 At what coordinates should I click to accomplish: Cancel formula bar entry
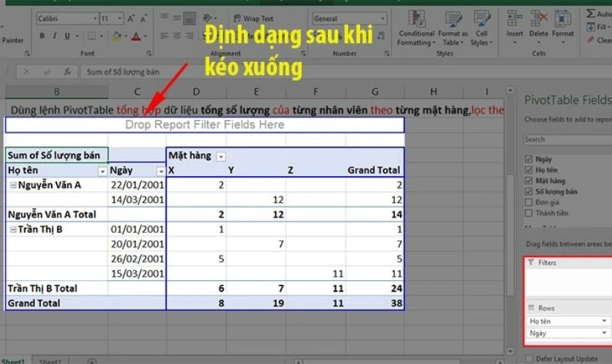point(26,72)
